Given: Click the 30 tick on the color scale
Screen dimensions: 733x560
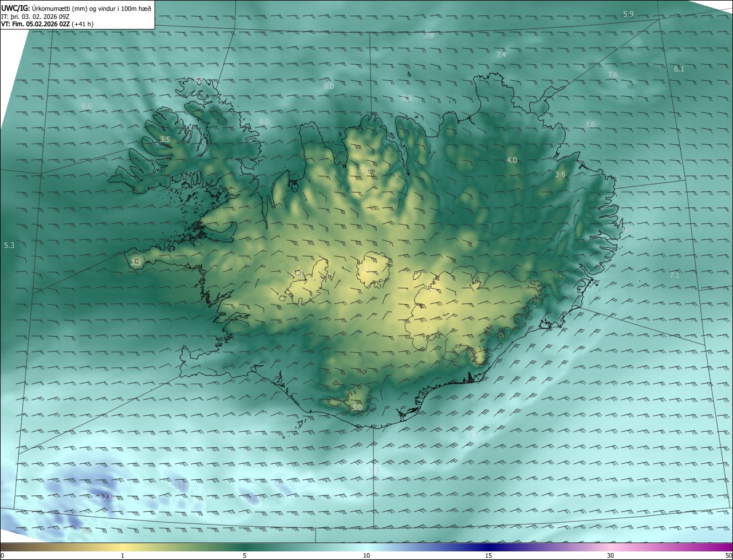Looking at the screenshot, I should pos(610,555).
